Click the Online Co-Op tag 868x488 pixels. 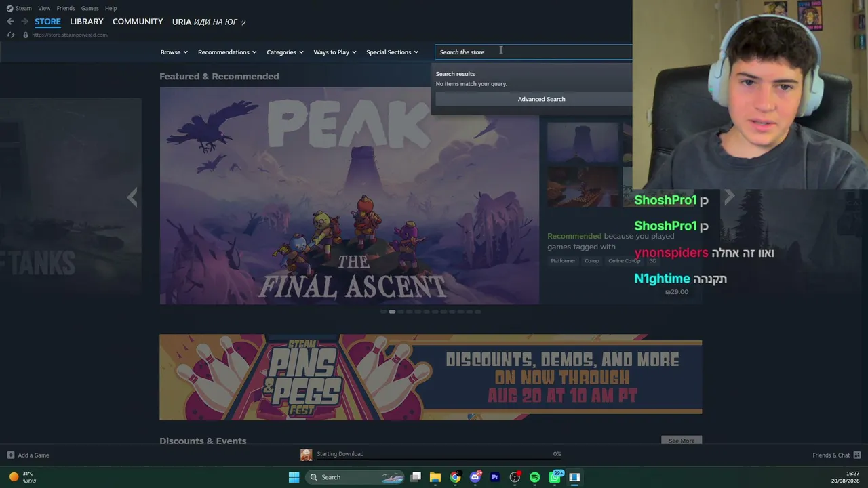(624, 261)
